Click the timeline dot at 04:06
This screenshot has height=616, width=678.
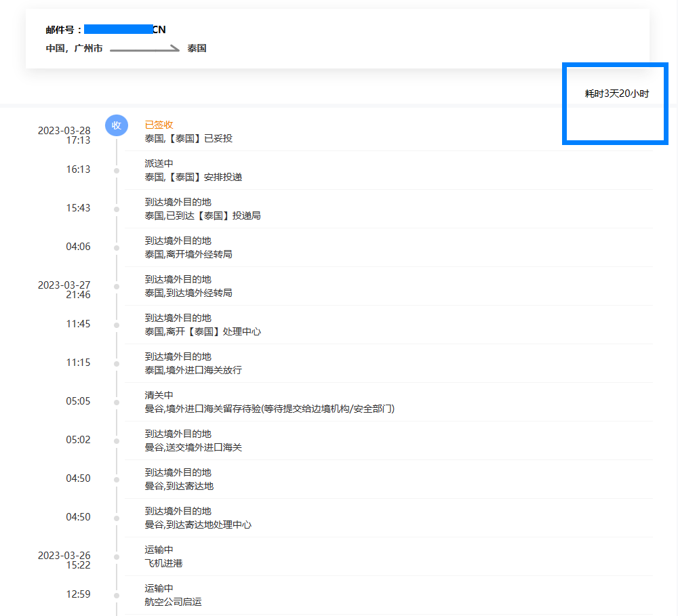[117, 248]
